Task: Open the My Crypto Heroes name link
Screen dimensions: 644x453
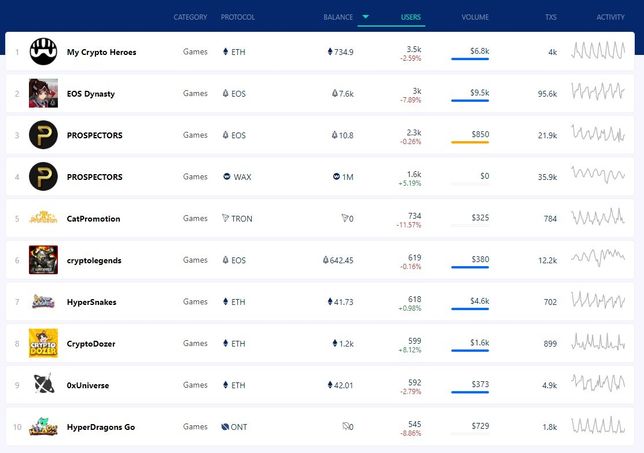Action: [x=101, y=52]
